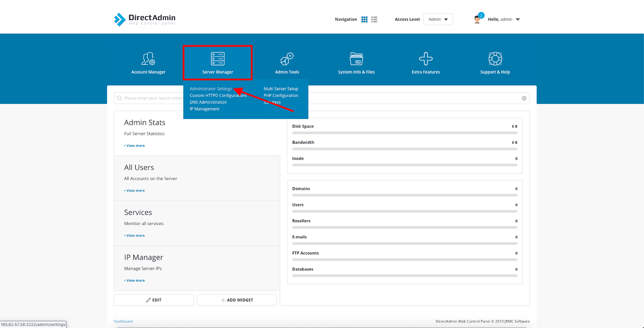Screen dimensions: 644x328
Task: Open the Account Manager icon
Action: (148, 59)
